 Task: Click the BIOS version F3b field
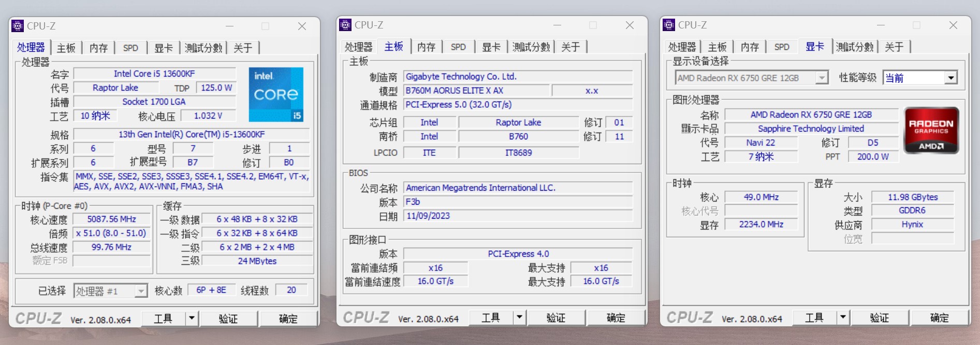(518, 202)
